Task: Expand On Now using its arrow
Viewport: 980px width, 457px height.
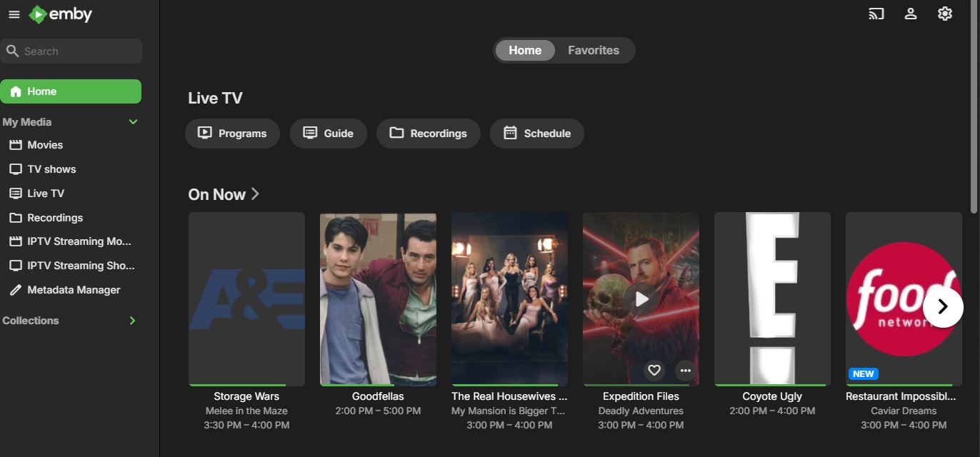Action: pos(256,194)
